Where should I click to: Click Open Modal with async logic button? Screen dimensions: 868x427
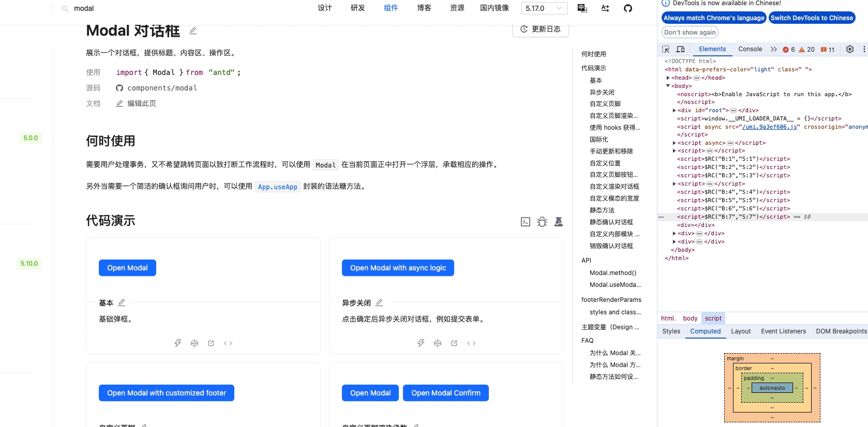coord(398,268)
